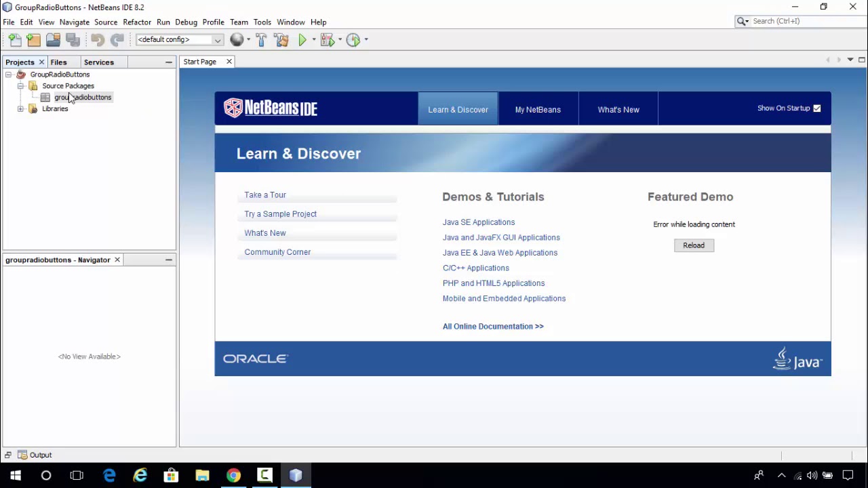
Task: Open the Profile Project dropdown arrow
Action: [366, 40]
